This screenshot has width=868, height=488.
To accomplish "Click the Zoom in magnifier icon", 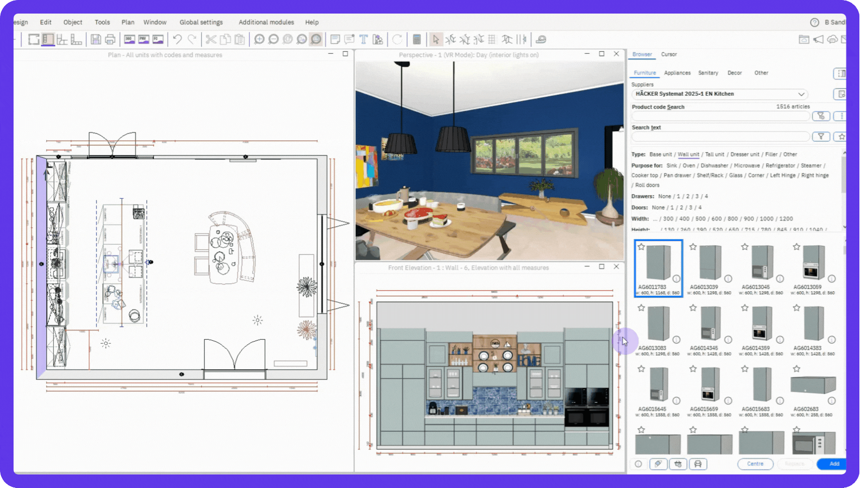I will point(259,40).
